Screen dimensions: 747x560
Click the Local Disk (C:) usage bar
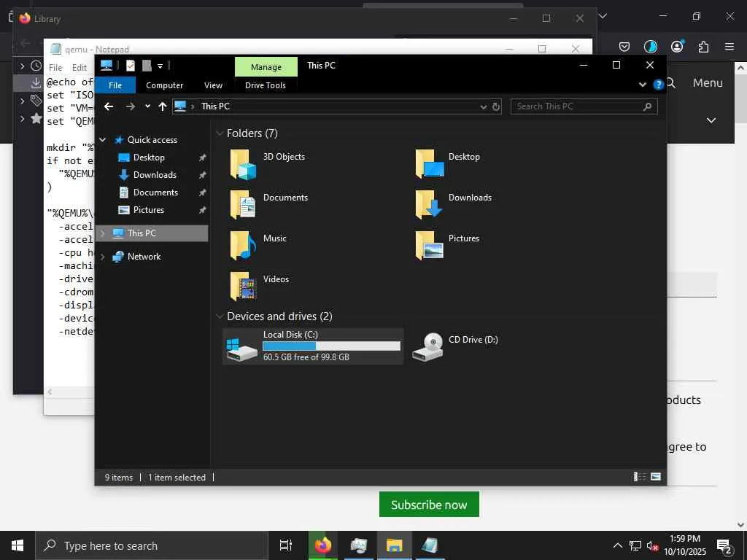[x=332, y=346]
